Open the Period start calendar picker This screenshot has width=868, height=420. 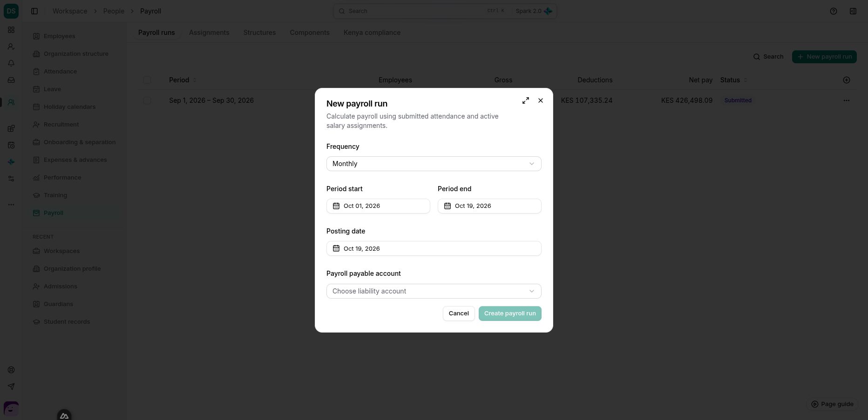[378, 206]
